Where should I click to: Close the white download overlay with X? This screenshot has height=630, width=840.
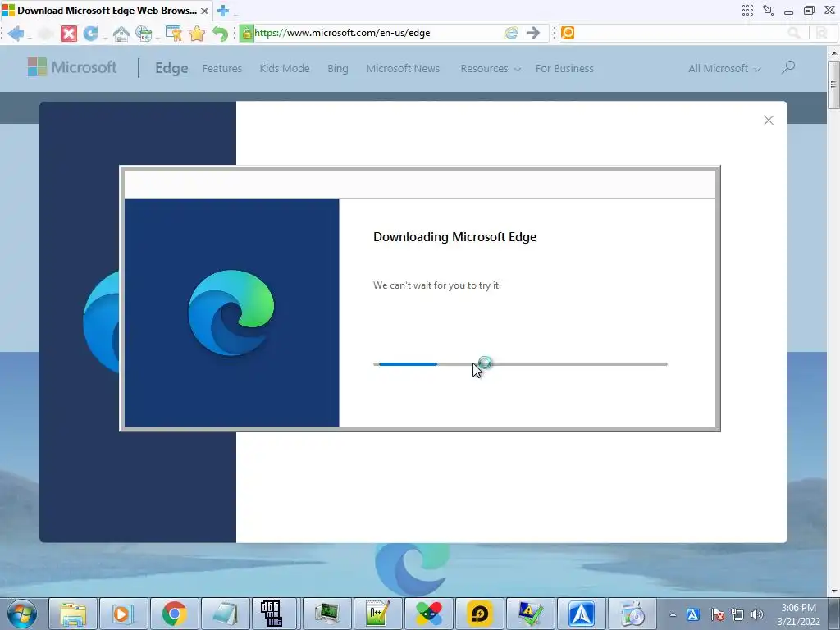tap(768, 121)
